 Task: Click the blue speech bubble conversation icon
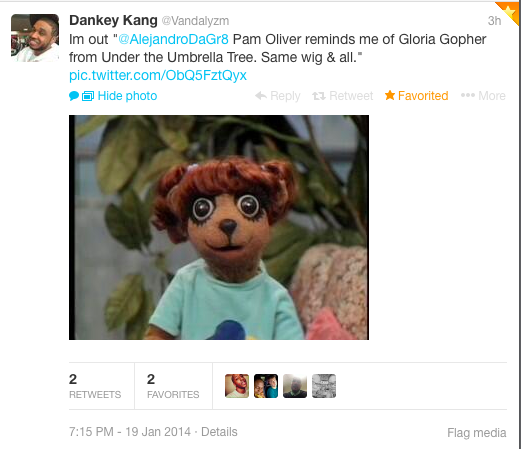tap(74, 96)
